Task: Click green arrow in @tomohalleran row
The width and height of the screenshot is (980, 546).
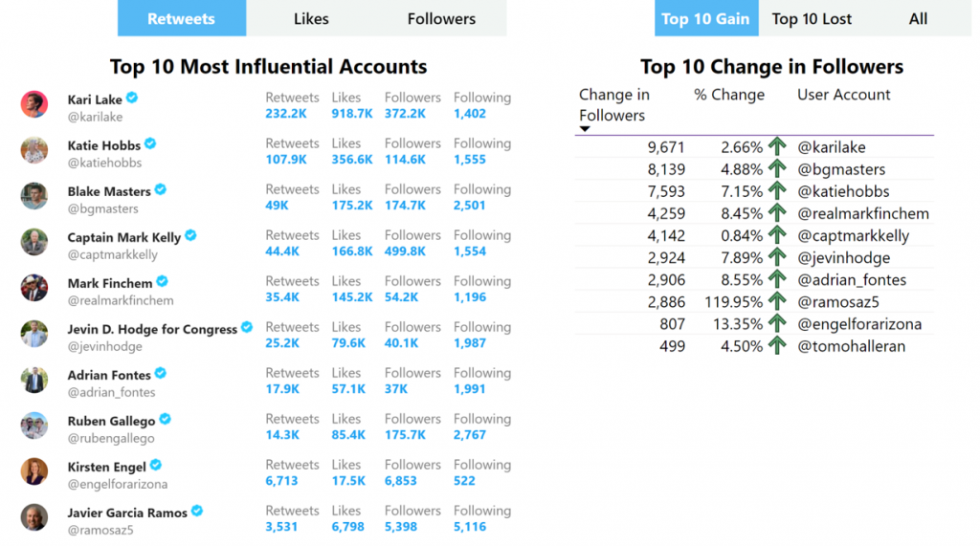Action: (777, 346)
